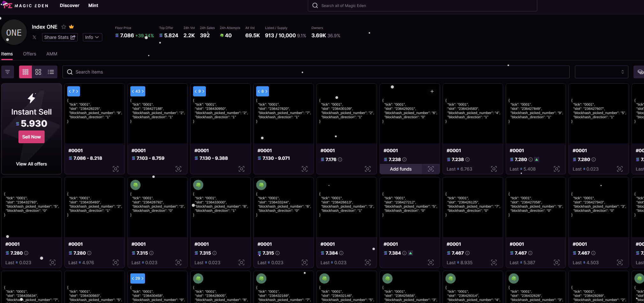Open the filter panel icon
Screen dimensions: 644x303
coord(8,72)
